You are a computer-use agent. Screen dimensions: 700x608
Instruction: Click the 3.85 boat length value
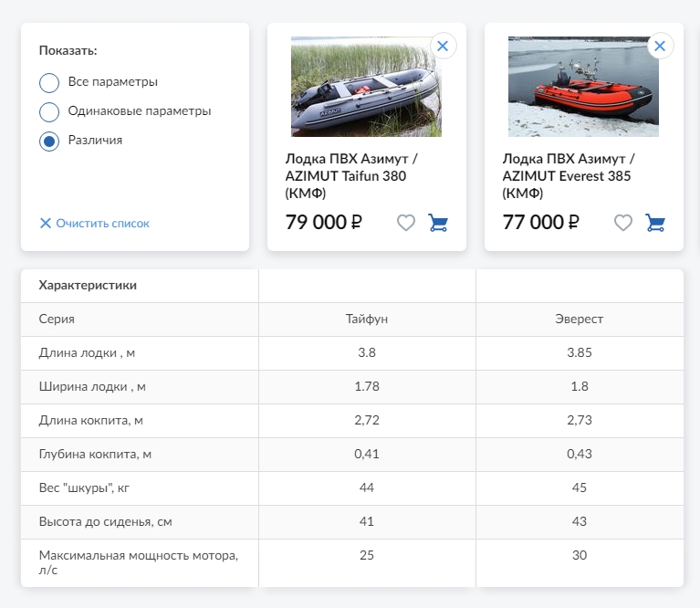click(579, 352)
